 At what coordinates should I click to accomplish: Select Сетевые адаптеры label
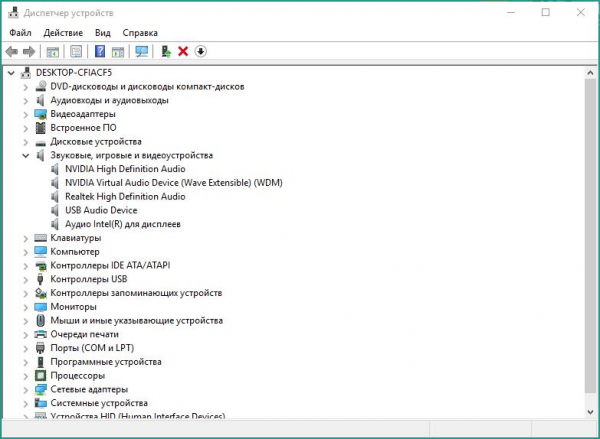tap(89, 389)
